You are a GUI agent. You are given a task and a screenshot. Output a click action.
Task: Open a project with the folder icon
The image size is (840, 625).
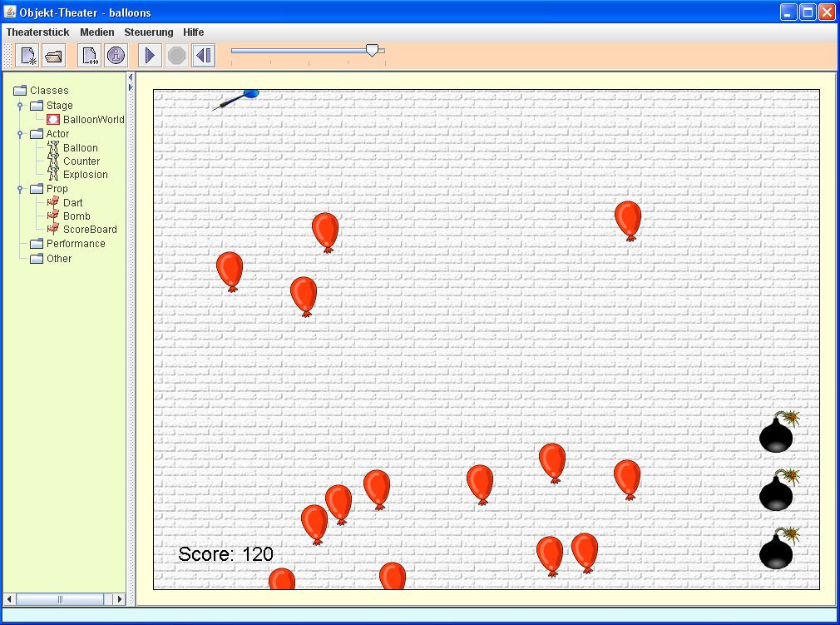point(54,56)
